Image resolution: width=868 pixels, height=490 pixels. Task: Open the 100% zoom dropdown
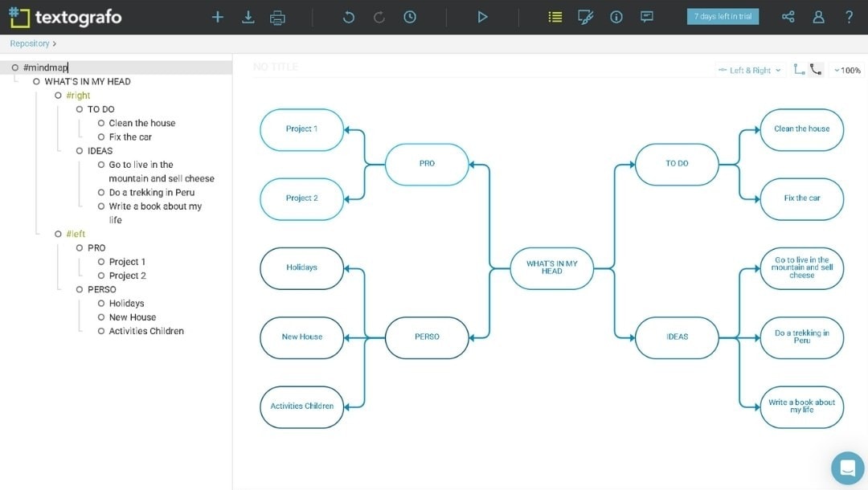(846, 70)
